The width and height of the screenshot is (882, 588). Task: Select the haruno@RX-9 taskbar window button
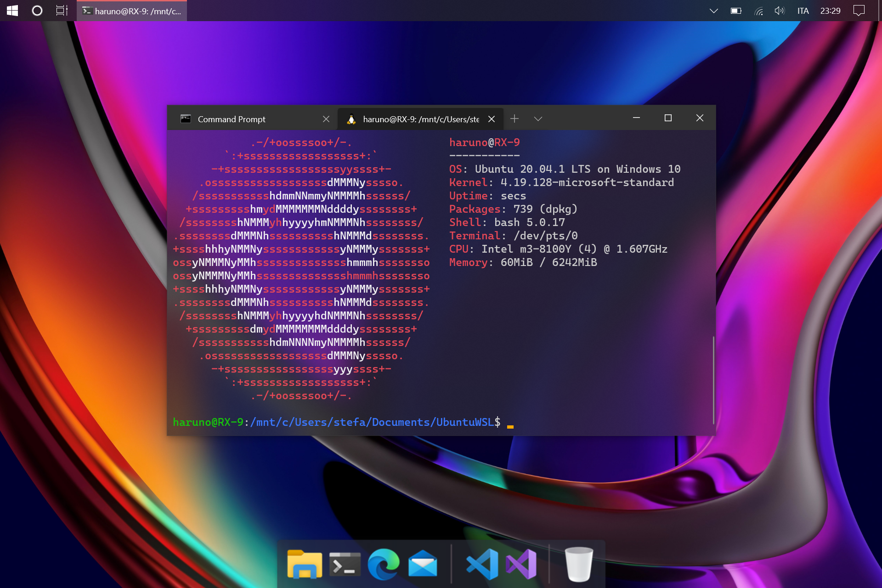(x=132, y=11)
